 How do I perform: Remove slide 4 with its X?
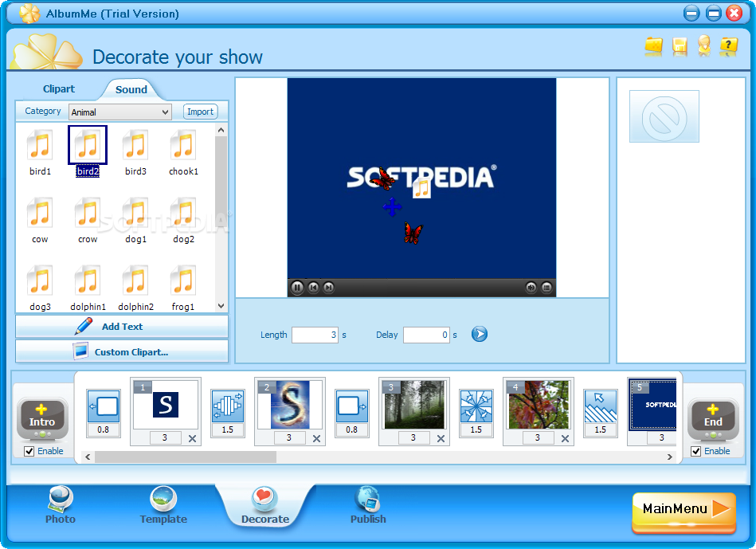click(x=565, y=438)
